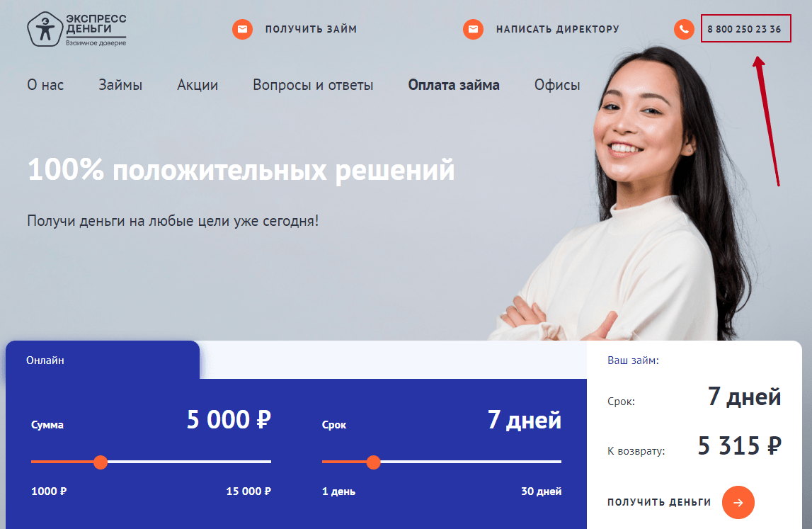This screenshot has width=812, height=529.
Task: Go to the Акции page
Action: point(198,85)
